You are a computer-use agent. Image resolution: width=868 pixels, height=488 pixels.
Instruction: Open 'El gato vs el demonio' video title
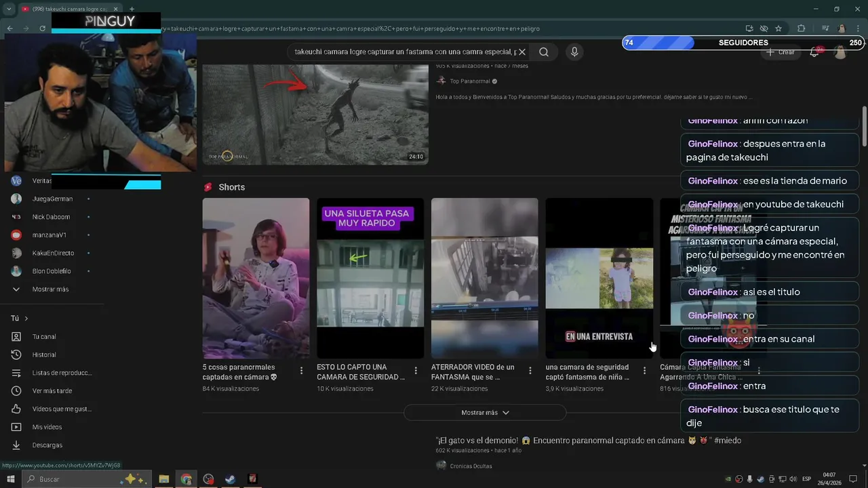(589, 441)
